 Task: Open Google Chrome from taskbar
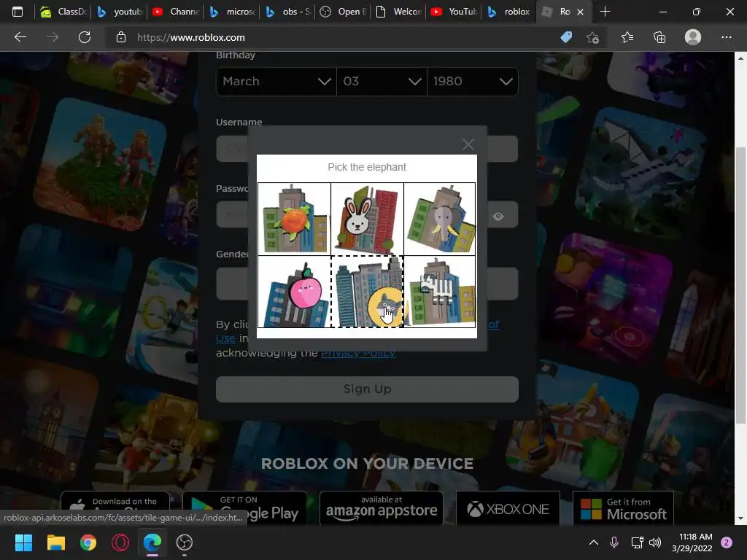tap(88, 542)
